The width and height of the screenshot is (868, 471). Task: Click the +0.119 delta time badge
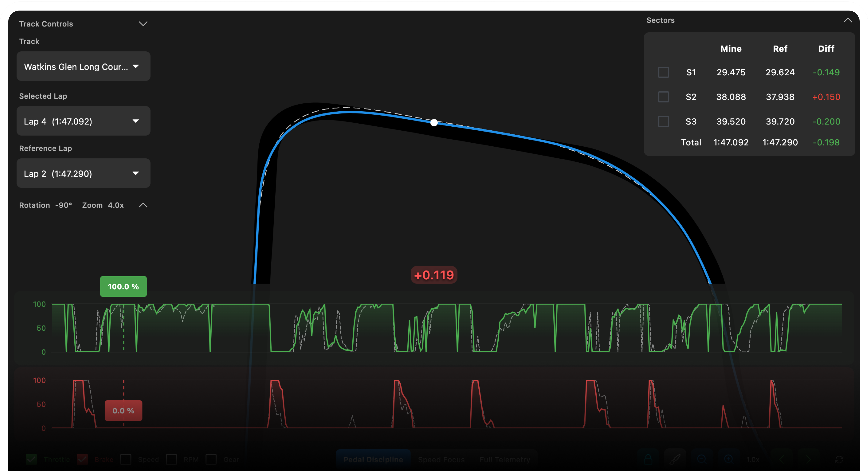click(434, 275)
